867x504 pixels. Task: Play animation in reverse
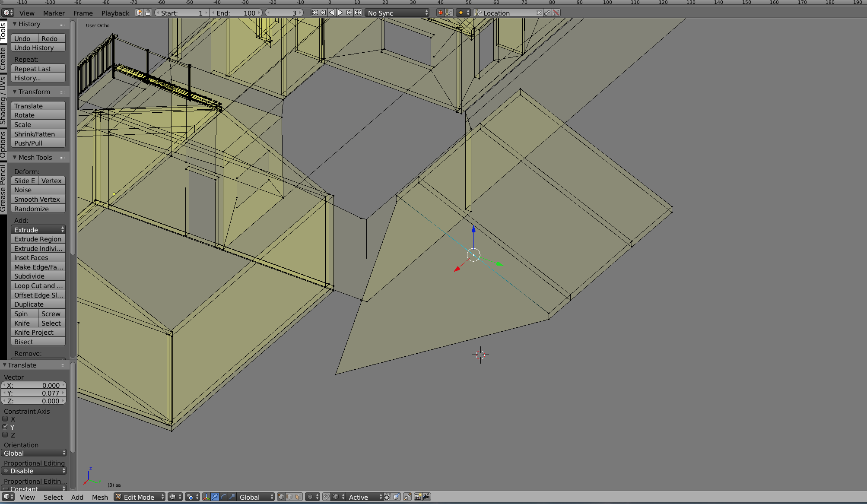tap(332, 13)
